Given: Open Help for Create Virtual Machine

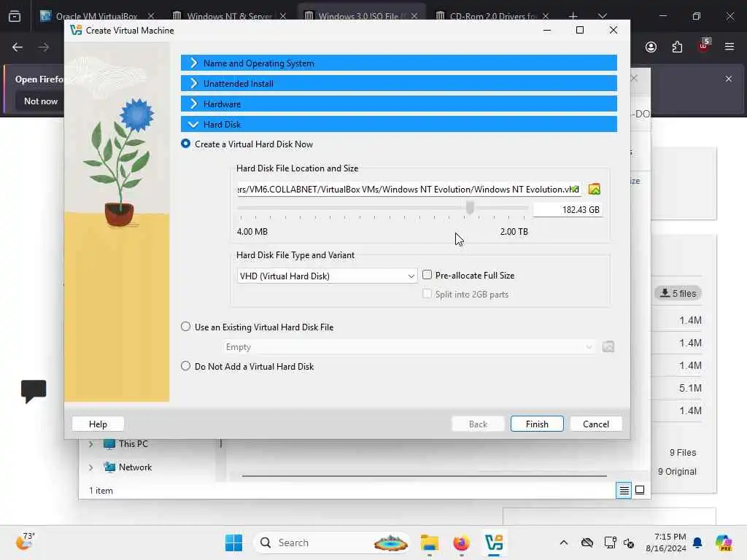Looking at the screenshot, I should click(x=98, y=424).
